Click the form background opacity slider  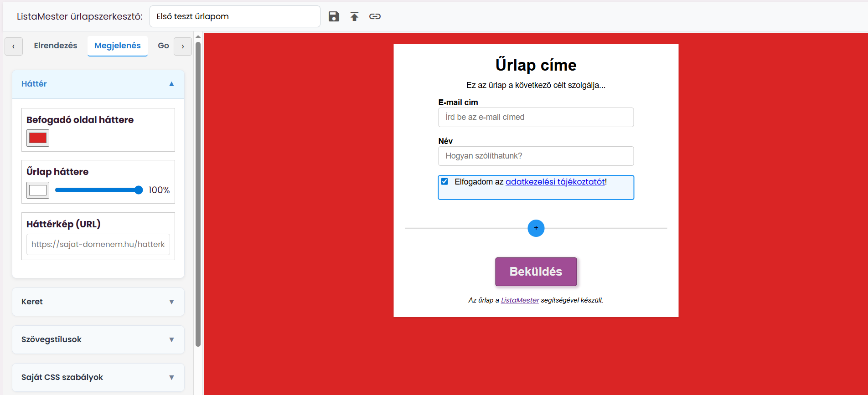click(x=99, y=190)
